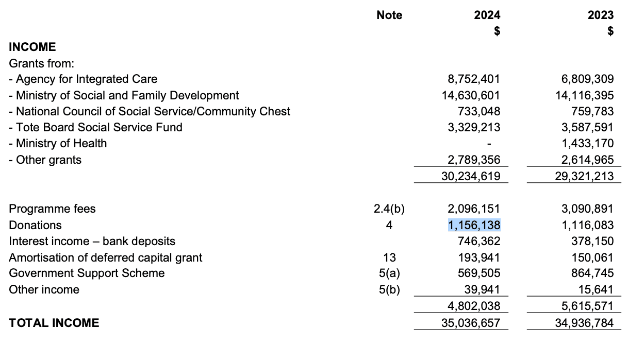
Task: Click the Note column header
Action: pos(389,15)
